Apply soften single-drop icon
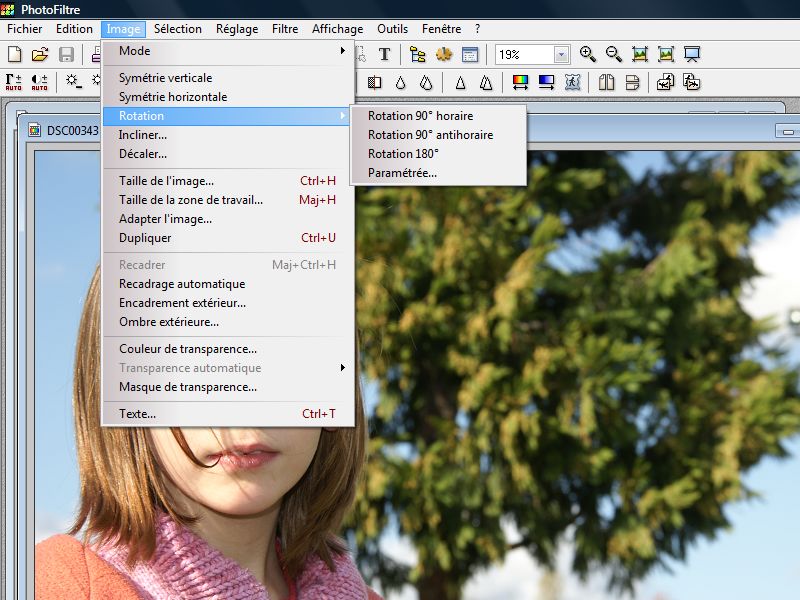The width and height of the screenshot is (800, 600). click(x=401, y=82)
